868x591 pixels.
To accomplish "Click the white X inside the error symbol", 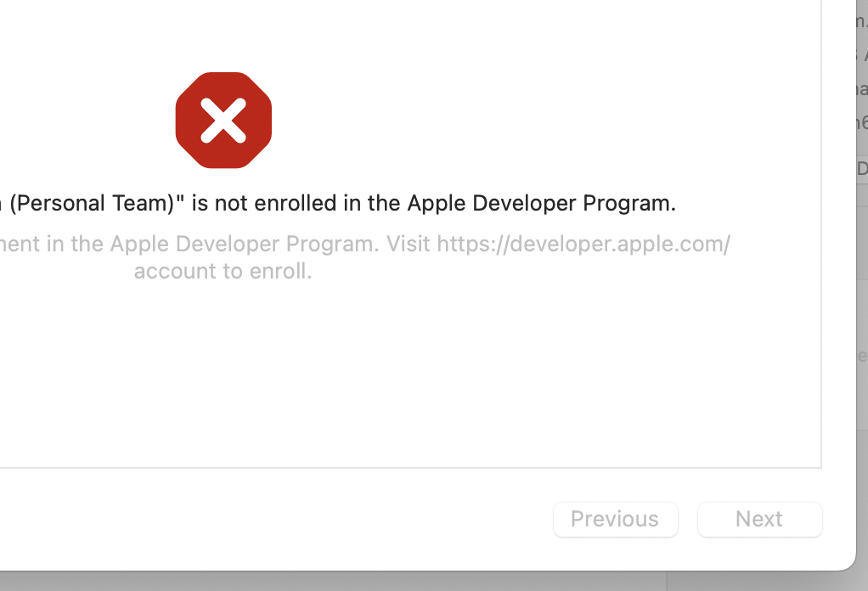I will coord(223,121).
